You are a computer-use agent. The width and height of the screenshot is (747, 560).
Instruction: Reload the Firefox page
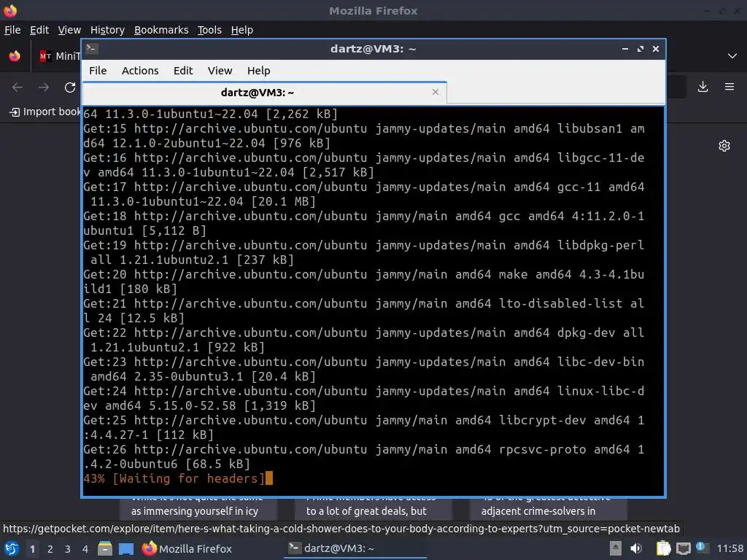pyautogui.click(x=70, y=87)
